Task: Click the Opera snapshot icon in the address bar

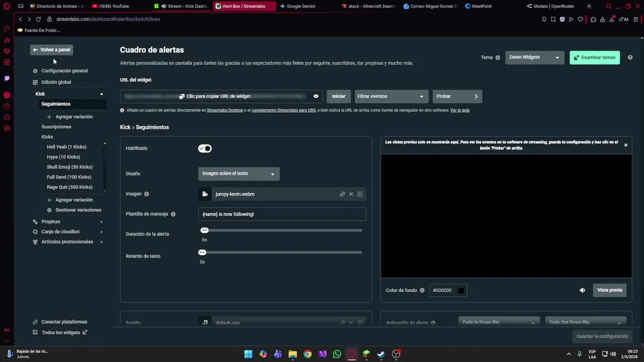Action: pyautogui.click(x=553, y=20)
